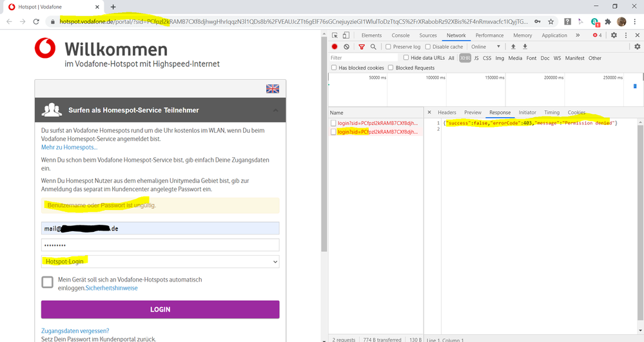Click the Vodafone logo
This screenshot has height=342, width=644.
pos(45,48)
